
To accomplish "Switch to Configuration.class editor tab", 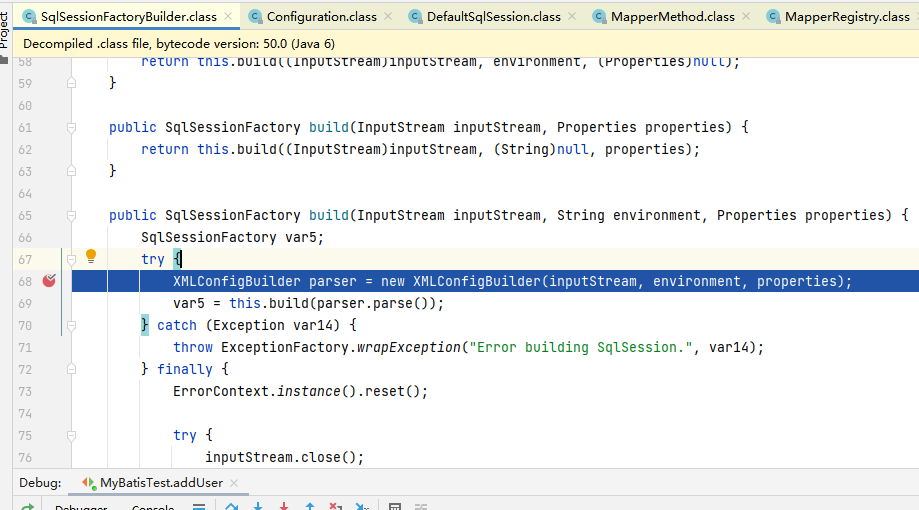I will 322,17.
